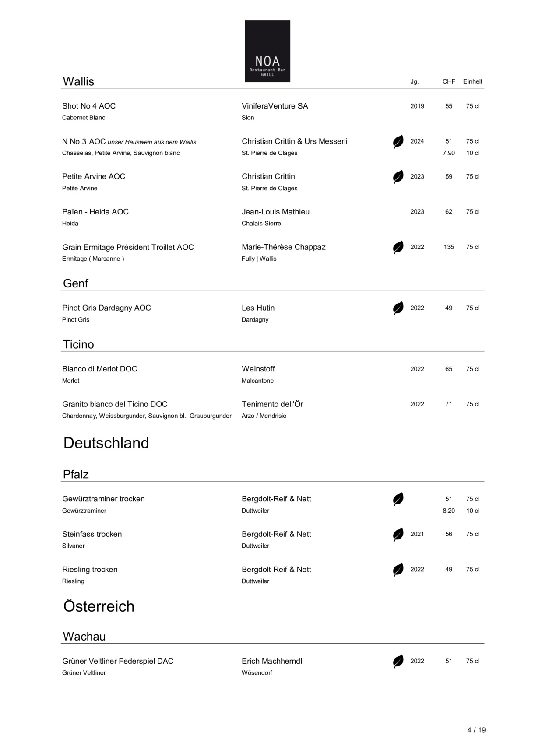The width and height of the screenshot is (535, 756).
Task: Click the Bianco di Merlot DOC entry
Action: pos(100,369)
